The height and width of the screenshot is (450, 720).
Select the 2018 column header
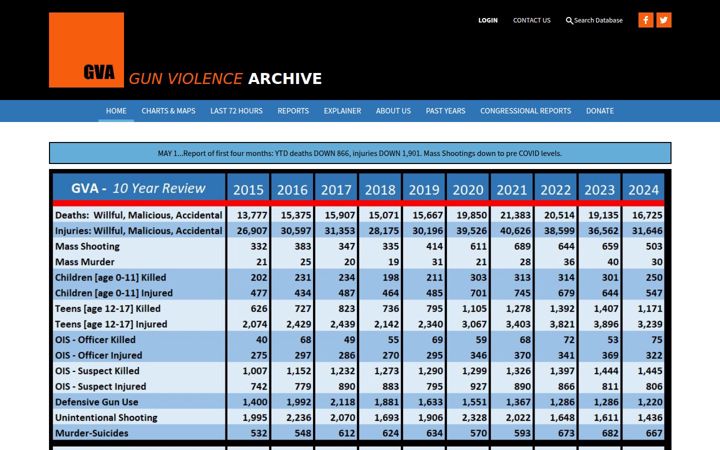[380, 190]
